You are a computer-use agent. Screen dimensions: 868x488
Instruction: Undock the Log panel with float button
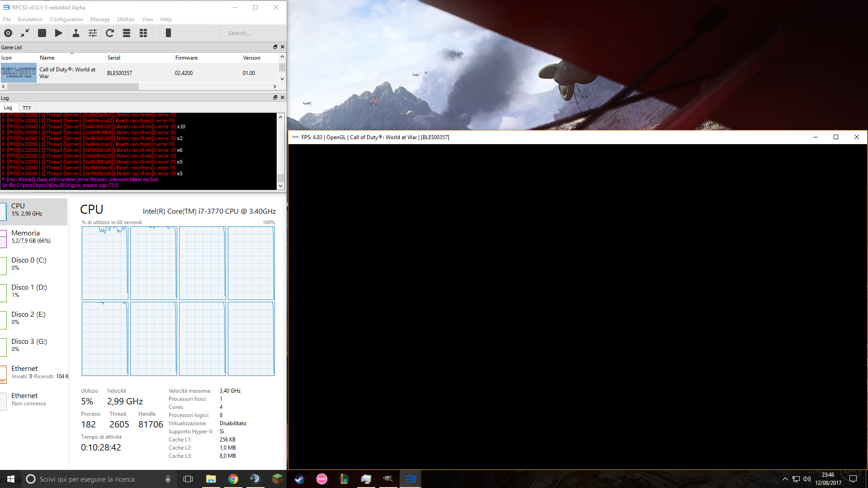point(275,98)
